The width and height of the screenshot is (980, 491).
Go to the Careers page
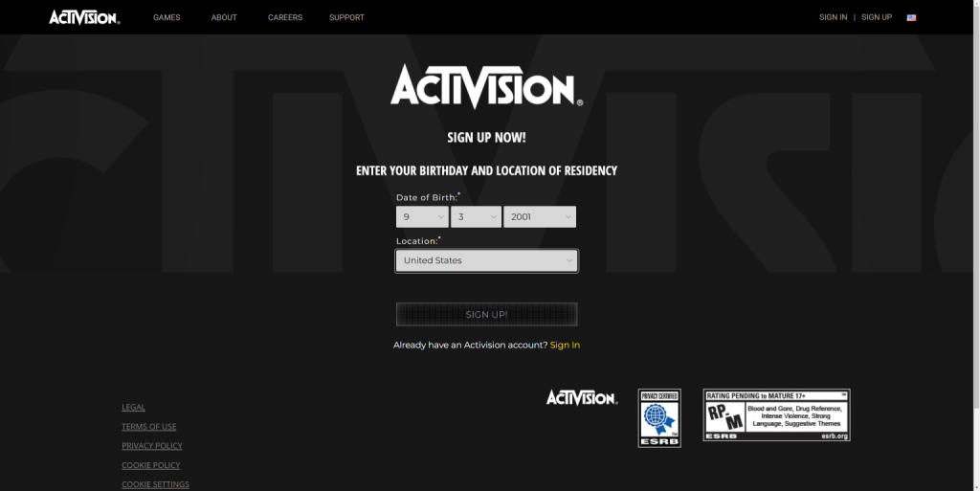(x=285, y=17)
